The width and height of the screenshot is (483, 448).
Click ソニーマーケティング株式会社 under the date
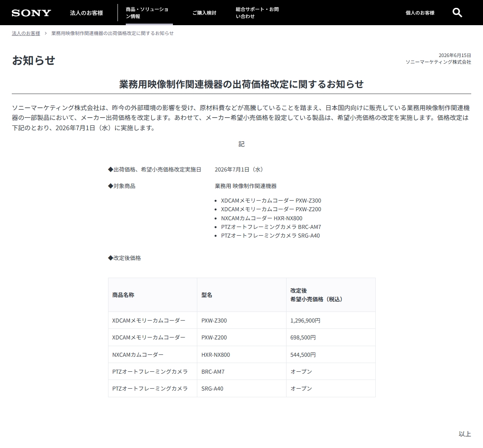[438, 62]
